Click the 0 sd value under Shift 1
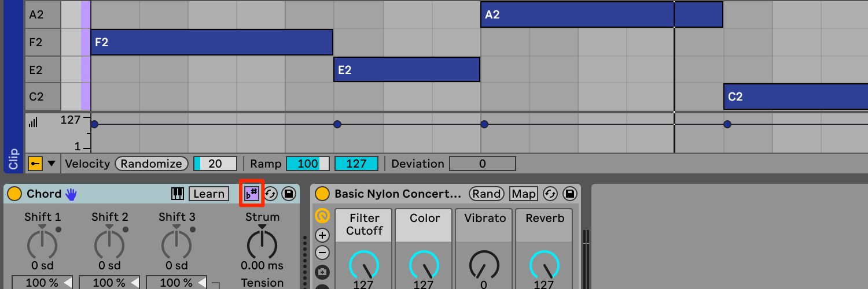This screenshot has width=868, height=289. coord(42,266)
